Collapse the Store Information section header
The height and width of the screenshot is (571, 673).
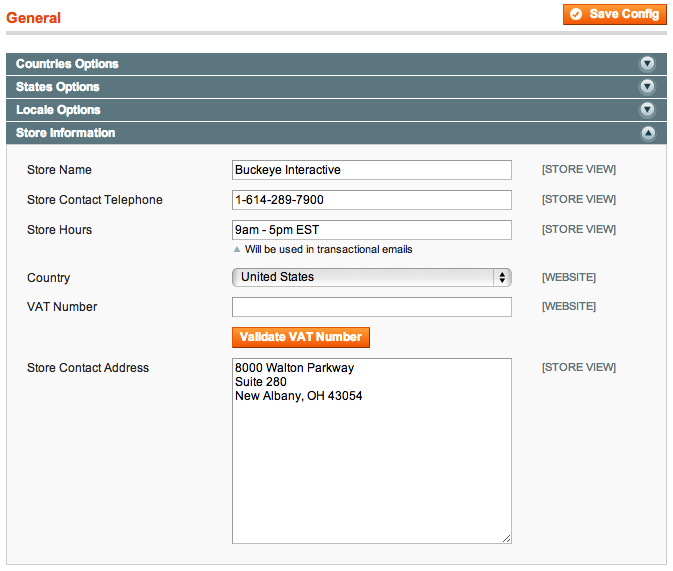tap(336, 133)
